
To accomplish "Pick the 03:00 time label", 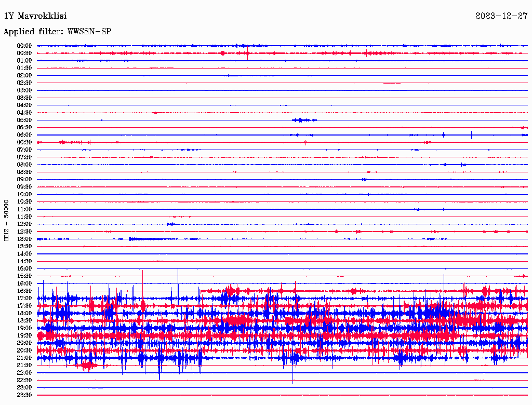I will pyautogui.click(x=24, y=90).
